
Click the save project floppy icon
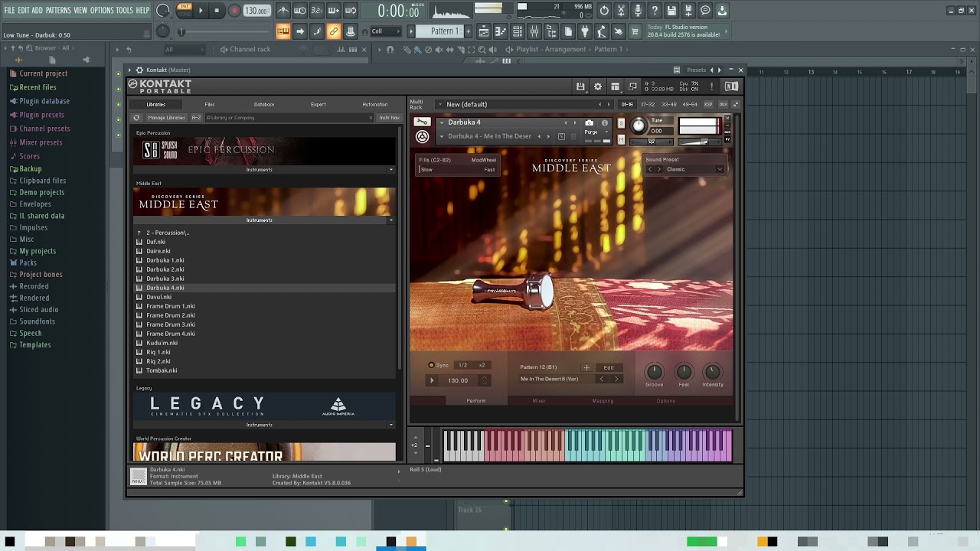(x=671, y=11)
